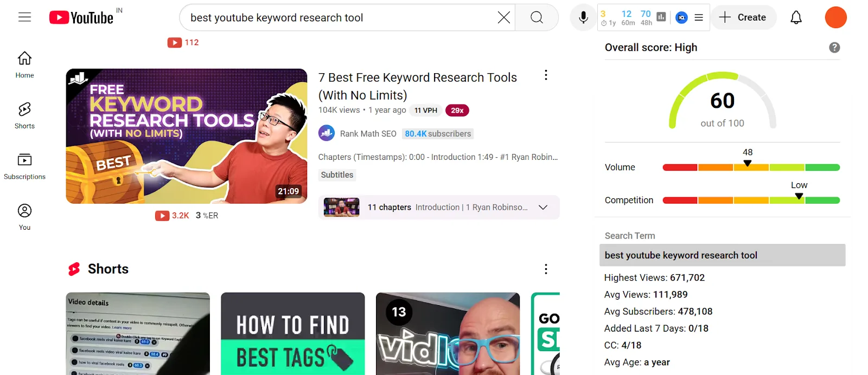Go to YouTube home via logo

81,17
